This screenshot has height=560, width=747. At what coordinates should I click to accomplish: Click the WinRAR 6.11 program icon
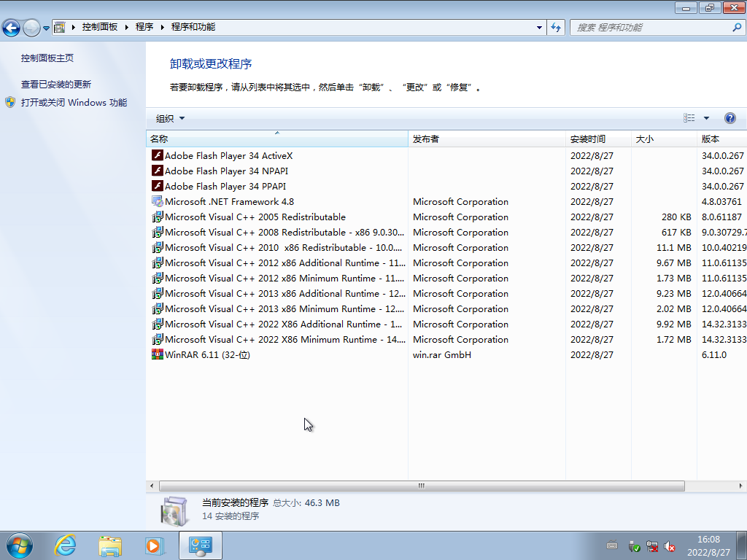(157, 354)
